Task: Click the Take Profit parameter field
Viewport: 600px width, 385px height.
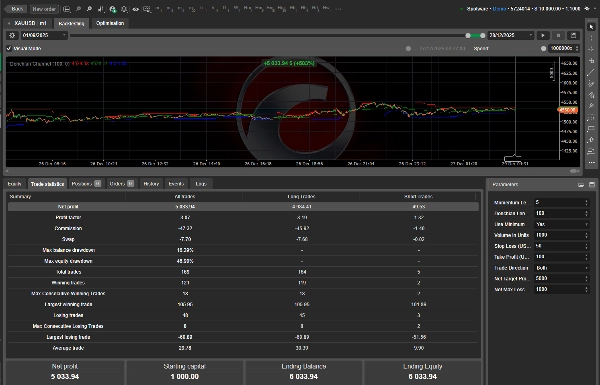Action: tap(562, 257)
